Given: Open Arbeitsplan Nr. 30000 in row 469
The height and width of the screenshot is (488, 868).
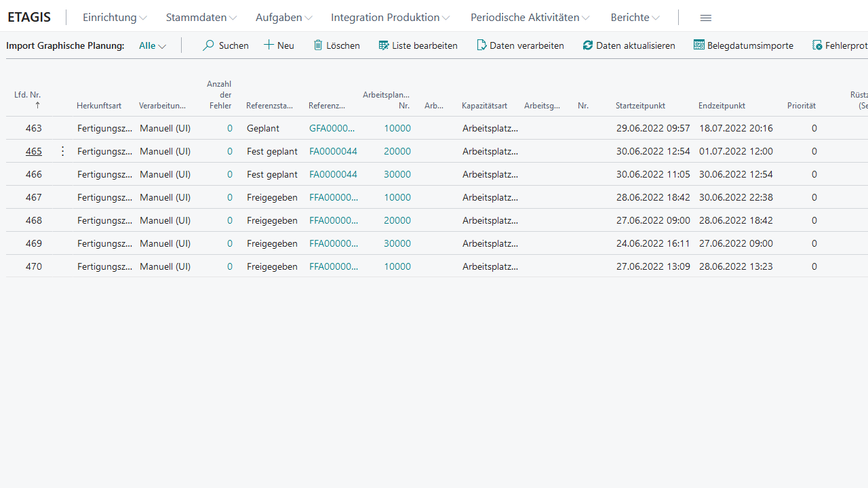Looking at the screenshot, I should click(397, 243).
